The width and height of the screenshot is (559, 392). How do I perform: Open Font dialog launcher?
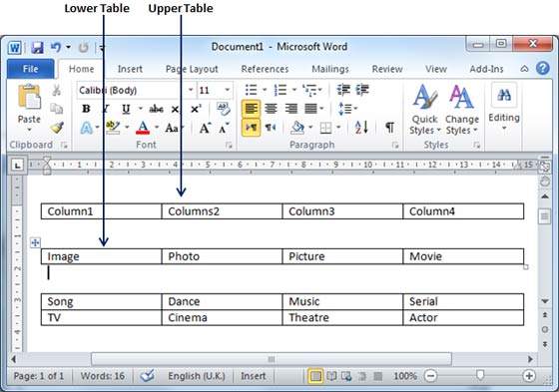[x=229, y=145]
